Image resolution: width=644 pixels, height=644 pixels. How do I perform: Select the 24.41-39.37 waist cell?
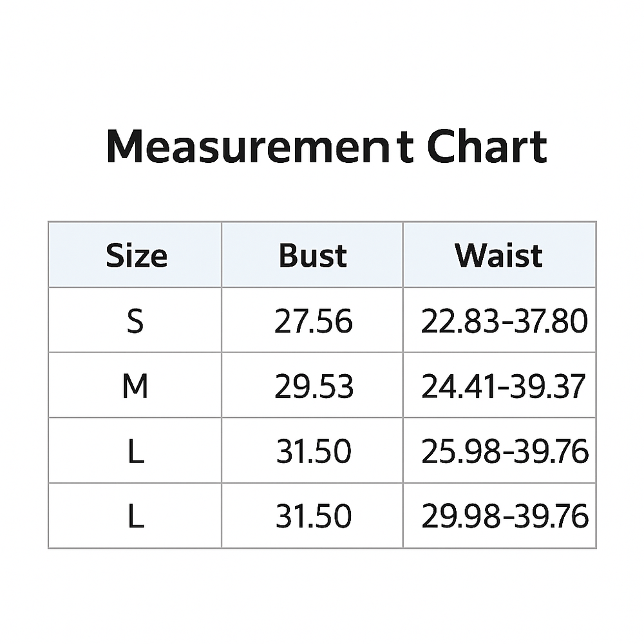(504, 386)
